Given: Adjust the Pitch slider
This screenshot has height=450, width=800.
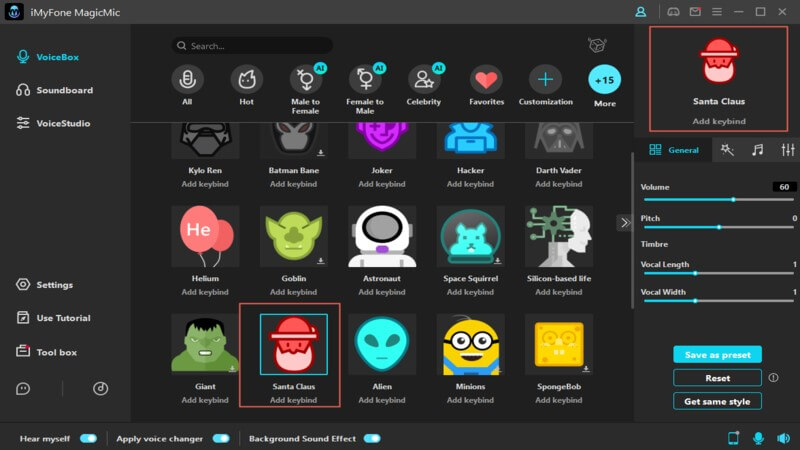Looking at the screenshot, I should tap(719, 227).
